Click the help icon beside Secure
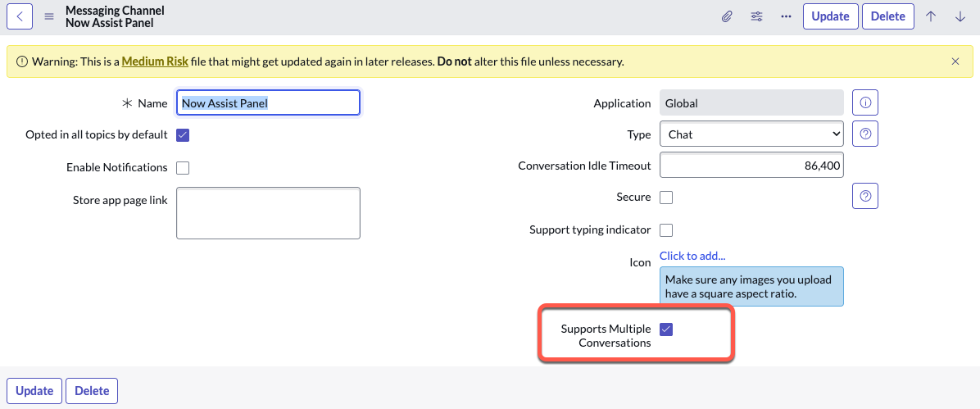The width and height of the screenshot is (980, 409). [x=865, y=196]
